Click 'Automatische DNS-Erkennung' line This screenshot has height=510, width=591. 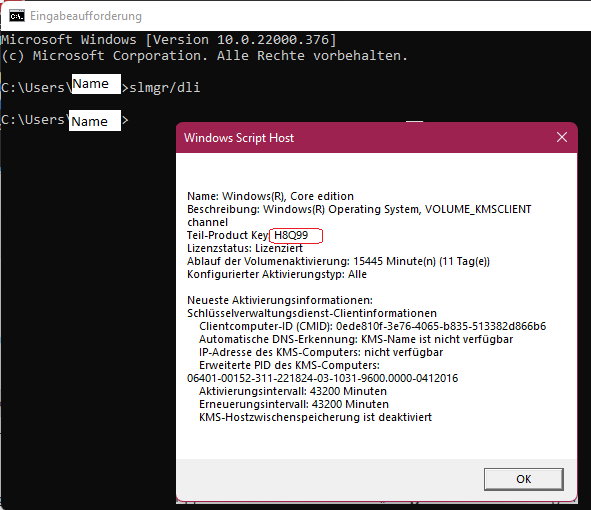[356, 339]
